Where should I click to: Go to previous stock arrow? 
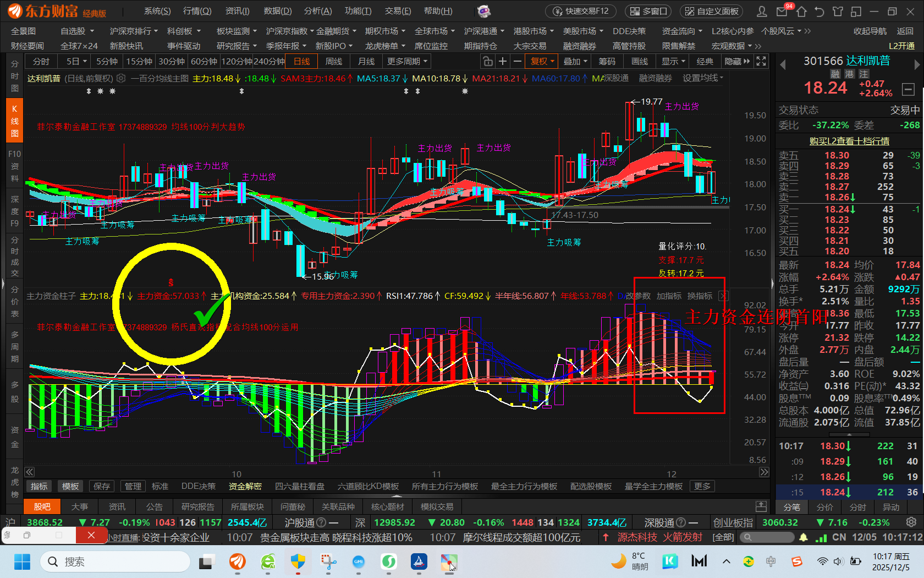click(783, 65)
